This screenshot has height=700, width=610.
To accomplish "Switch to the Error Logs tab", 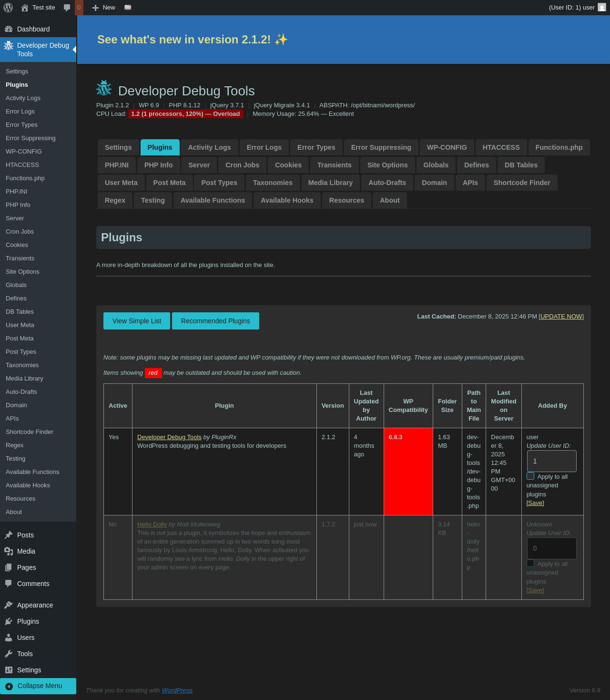I will [x=264, y=147].
